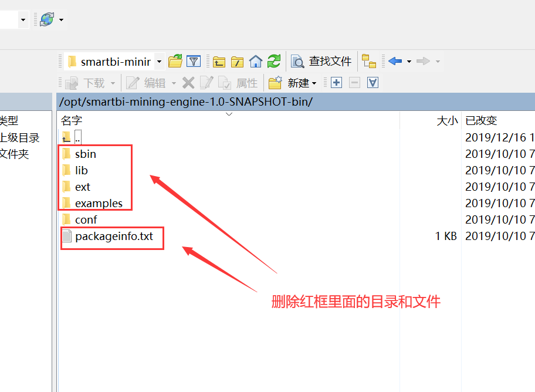Click the 1 KB size of packageinfo.txt

(446, 236)
